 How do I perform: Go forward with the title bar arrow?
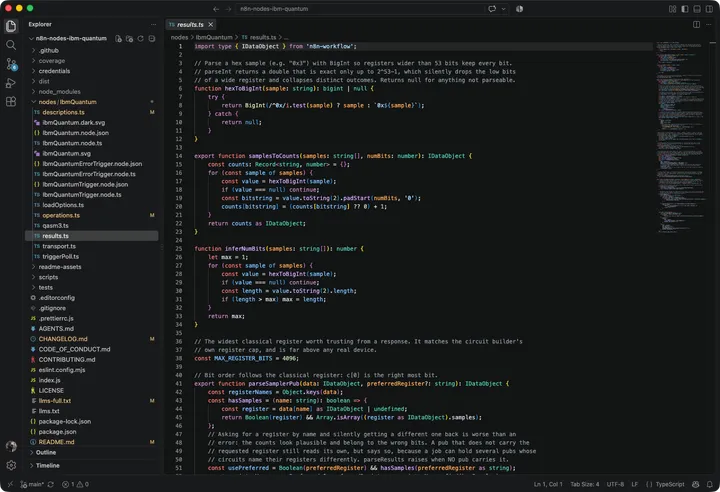click(228, 9)
